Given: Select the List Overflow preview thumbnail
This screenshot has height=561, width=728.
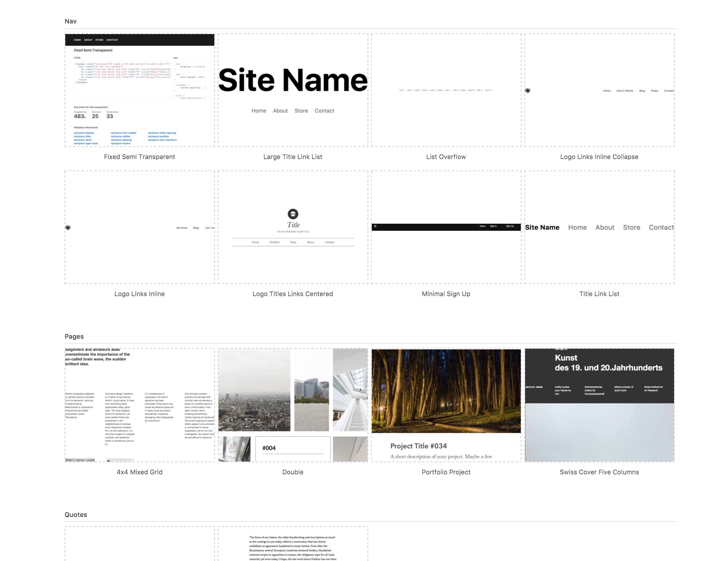Looking at the screenshot, I should [446, 90].
